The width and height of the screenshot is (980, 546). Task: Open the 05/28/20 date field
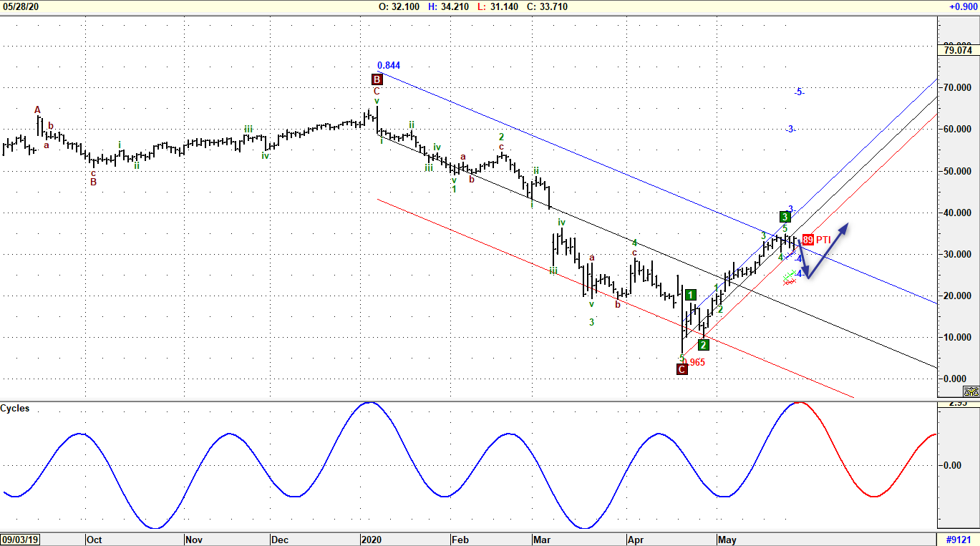[x=22, y=6]
